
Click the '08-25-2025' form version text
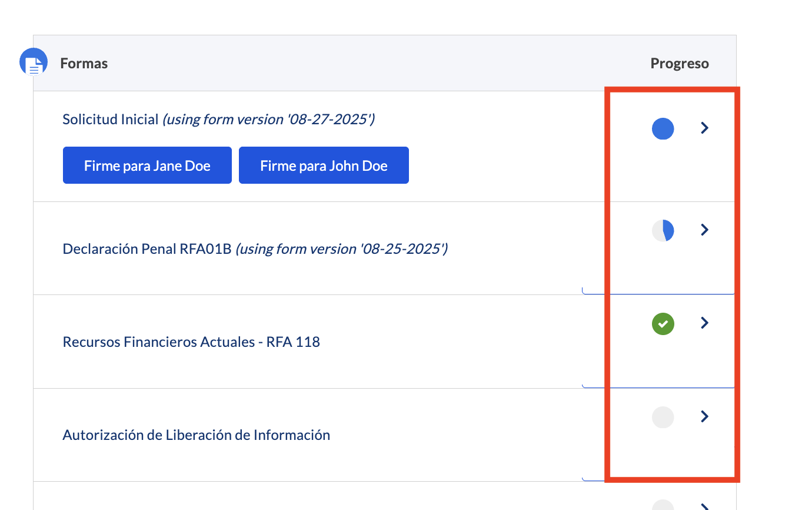click(x=342, y=249)
